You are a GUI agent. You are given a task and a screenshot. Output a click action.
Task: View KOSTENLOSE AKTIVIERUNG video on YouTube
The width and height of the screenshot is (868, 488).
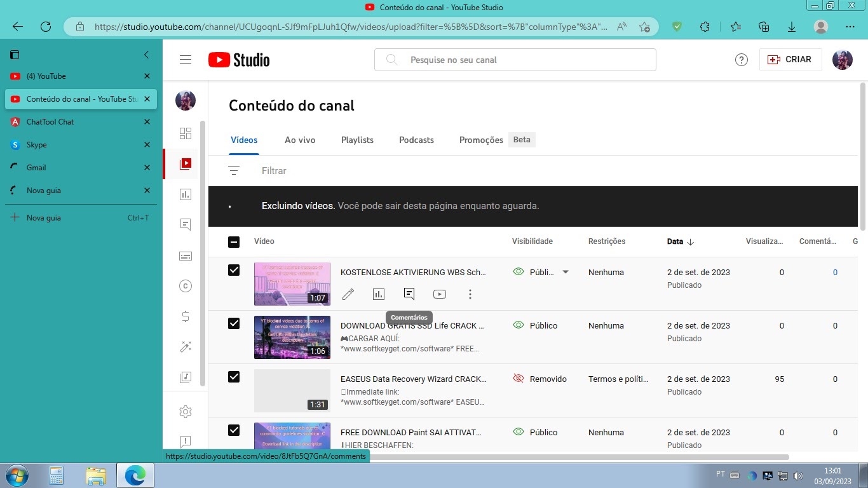tap(440, 294)
